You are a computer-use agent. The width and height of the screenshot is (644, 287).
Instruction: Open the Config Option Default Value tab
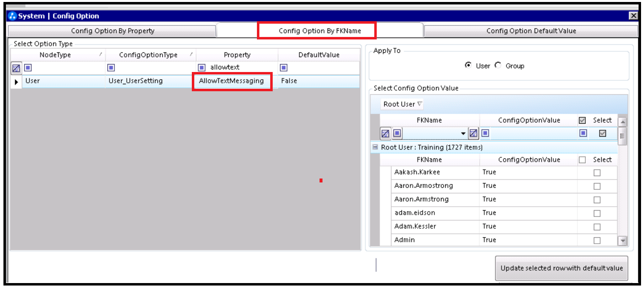pyautogui.click(x=531, y=31)
